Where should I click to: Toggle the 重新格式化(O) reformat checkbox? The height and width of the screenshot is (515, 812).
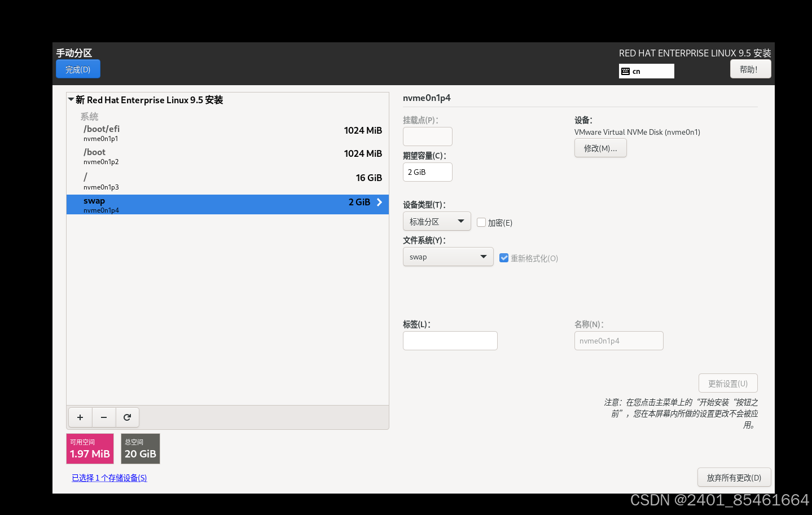pyautogui.click(x=504, y=258)
